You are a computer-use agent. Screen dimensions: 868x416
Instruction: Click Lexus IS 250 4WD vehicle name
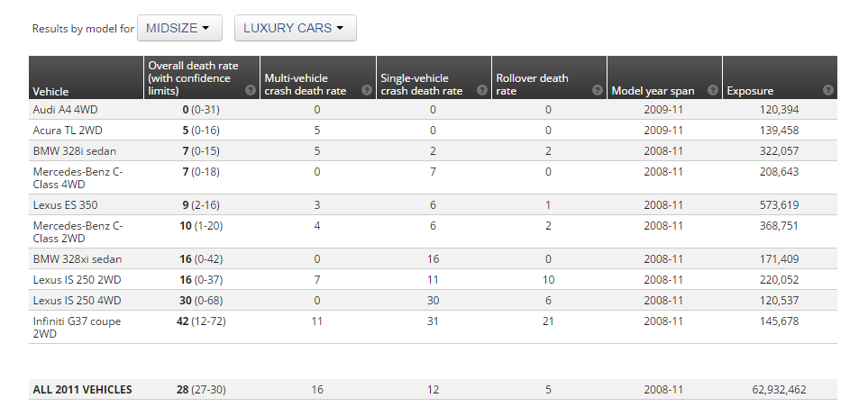pyautogui.click(x=77, y=300)
